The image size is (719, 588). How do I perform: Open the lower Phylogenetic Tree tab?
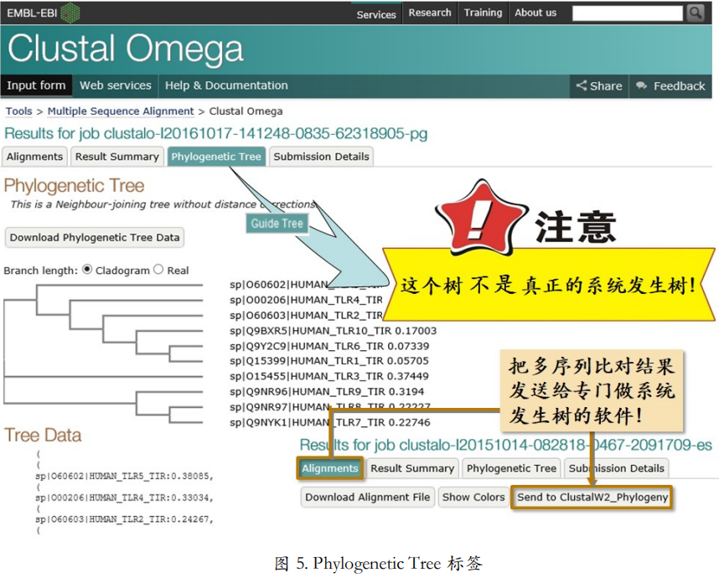[x=511, y=468]
